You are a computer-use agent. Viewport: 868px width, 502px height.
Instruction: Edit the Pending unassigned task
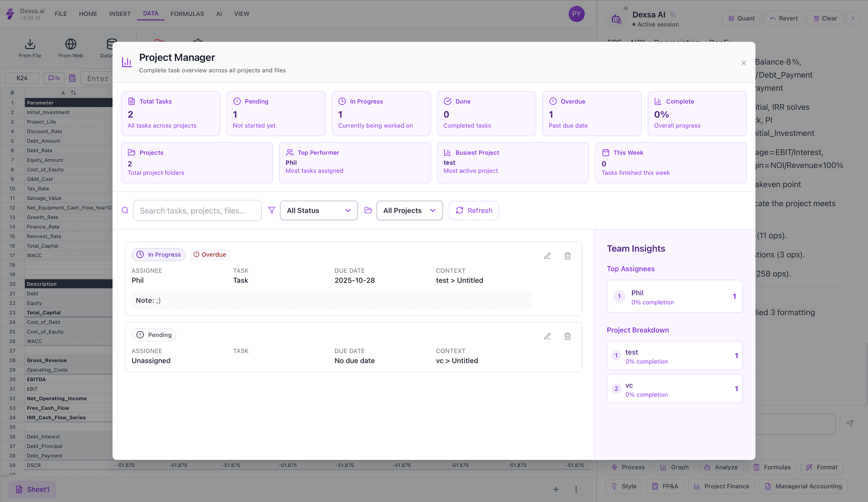click(x=548, y=336)
